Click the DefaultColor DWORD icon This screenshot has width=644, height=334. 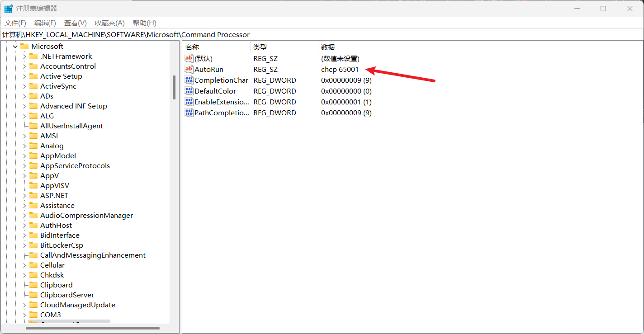[189, 91]
